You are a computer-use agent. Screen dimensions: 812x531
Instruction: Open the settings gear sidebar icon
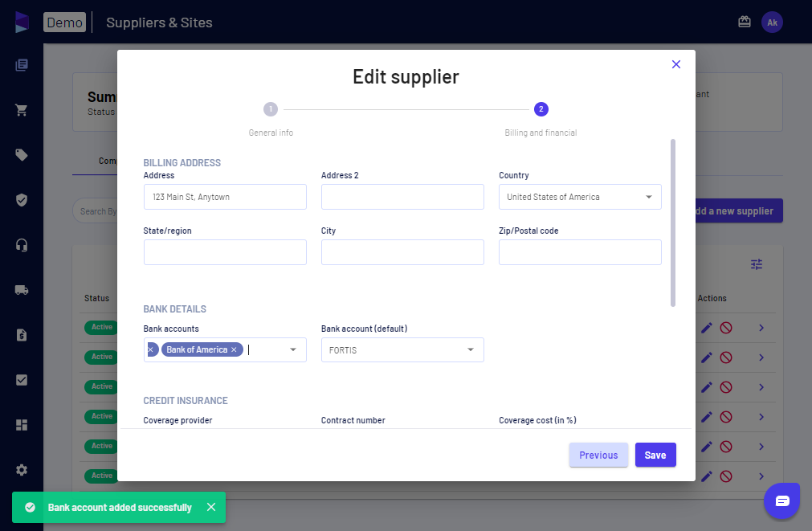pos(21,470)
